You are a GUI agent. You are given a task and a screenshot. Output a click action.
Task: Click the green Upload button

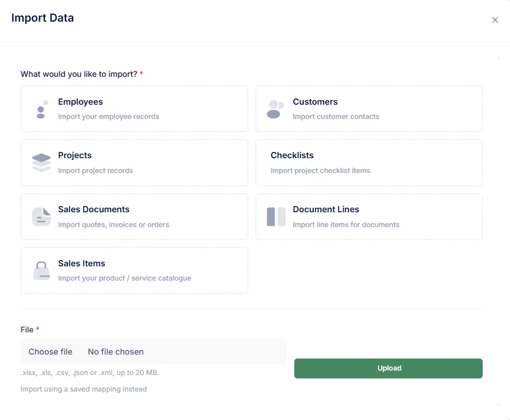click(388, 368)
